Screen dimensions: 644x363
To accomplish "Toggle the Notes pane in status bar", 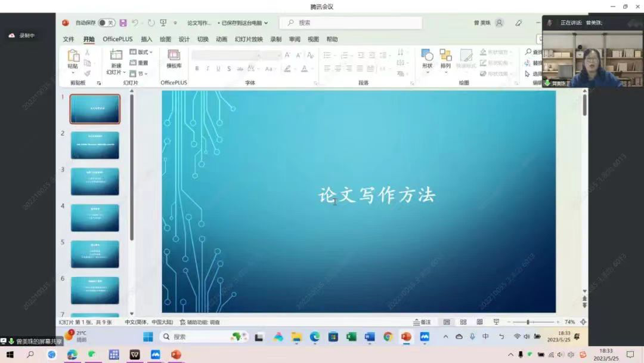I will (x=422, y=322).
